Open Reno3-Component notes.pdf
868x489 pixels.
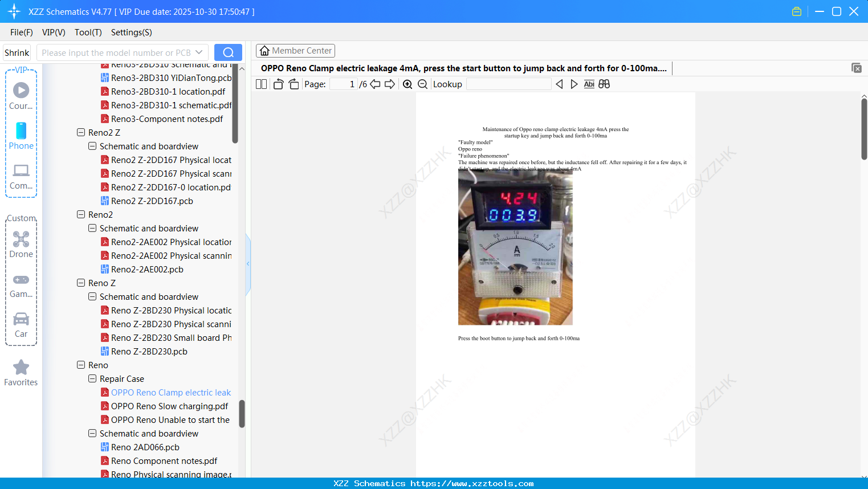click(162, 119)
